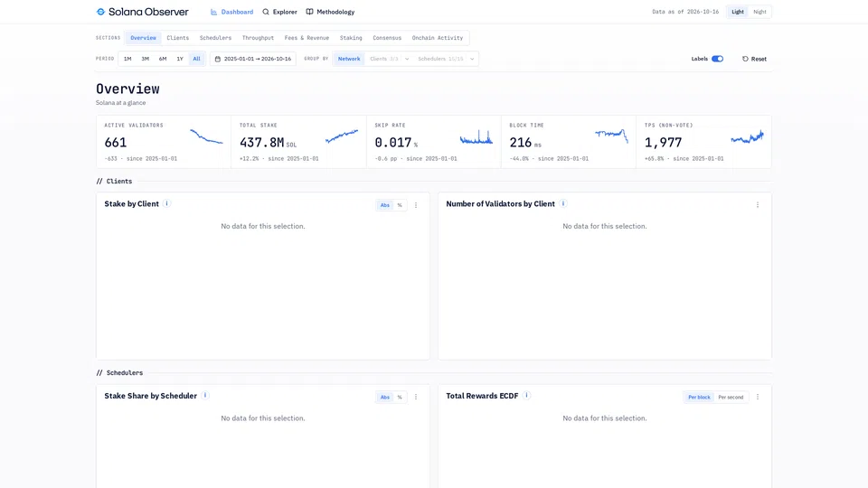Group by Network
868x488 pixels.
click(349, 59)
